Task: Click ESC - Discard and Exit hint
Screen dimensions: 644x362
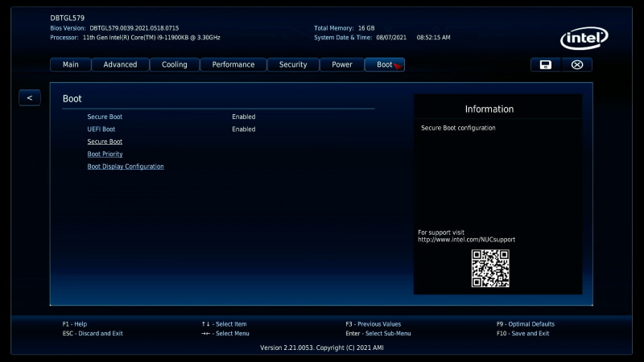Action: click(93, 333)
